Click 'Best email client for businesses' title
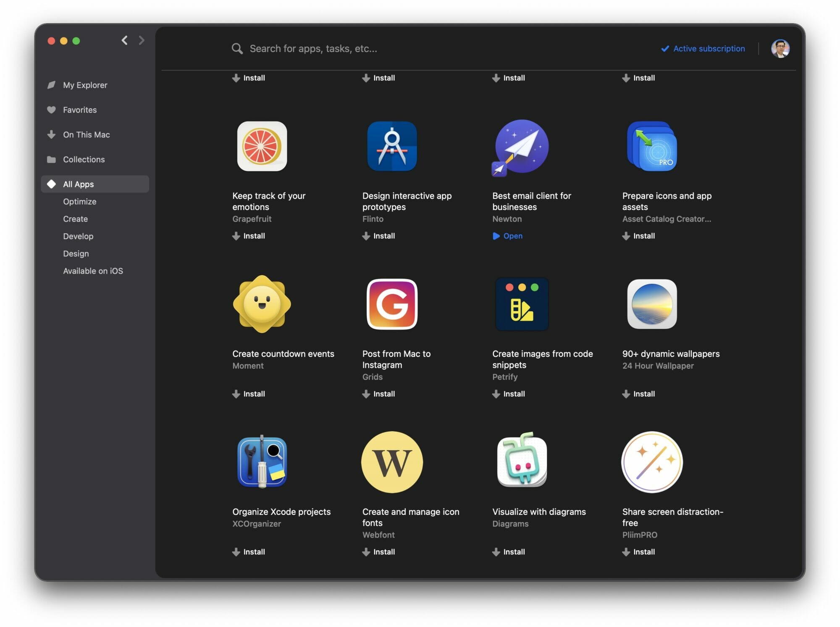The image size is (840, 627). 532,201
